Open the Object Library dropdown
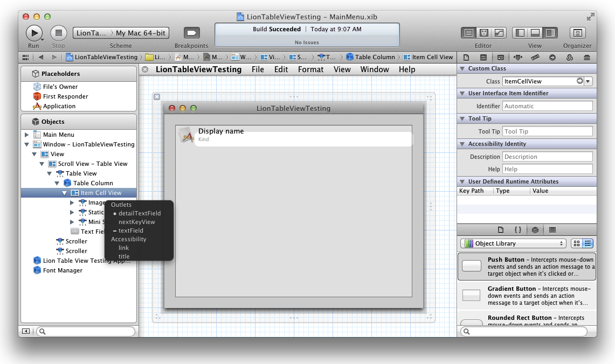The height and width of the screenshot is (364, 615). pos(513,243)
